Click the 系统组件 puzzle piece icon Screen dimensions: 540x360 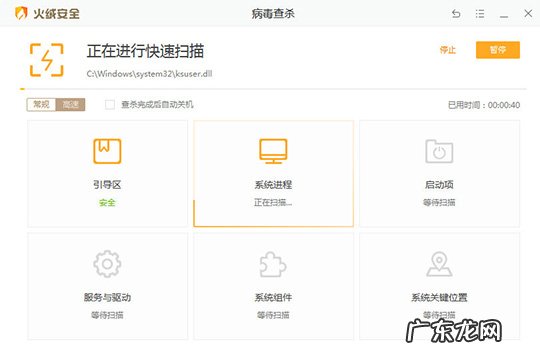273,264
